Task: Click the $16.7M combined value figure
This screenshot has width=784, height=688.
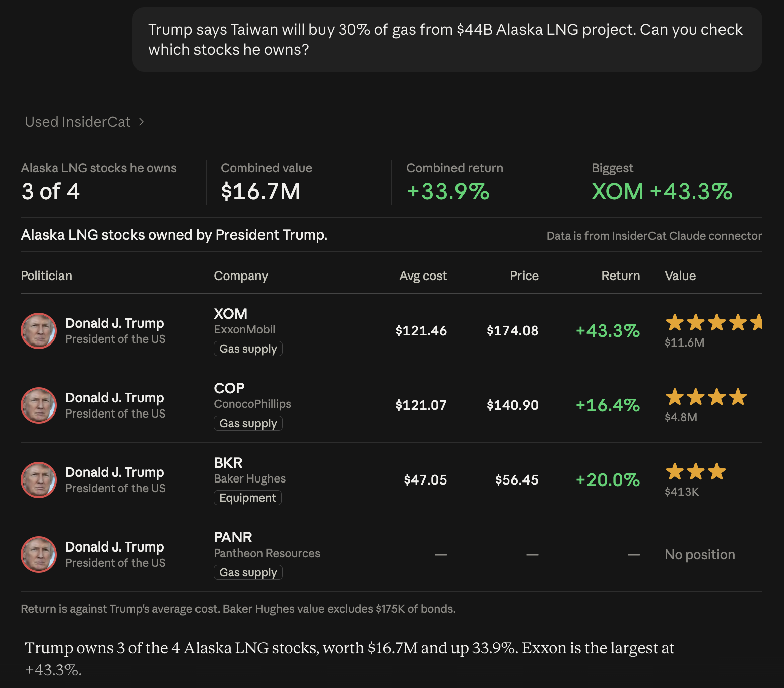Action: tap(260, 191)
